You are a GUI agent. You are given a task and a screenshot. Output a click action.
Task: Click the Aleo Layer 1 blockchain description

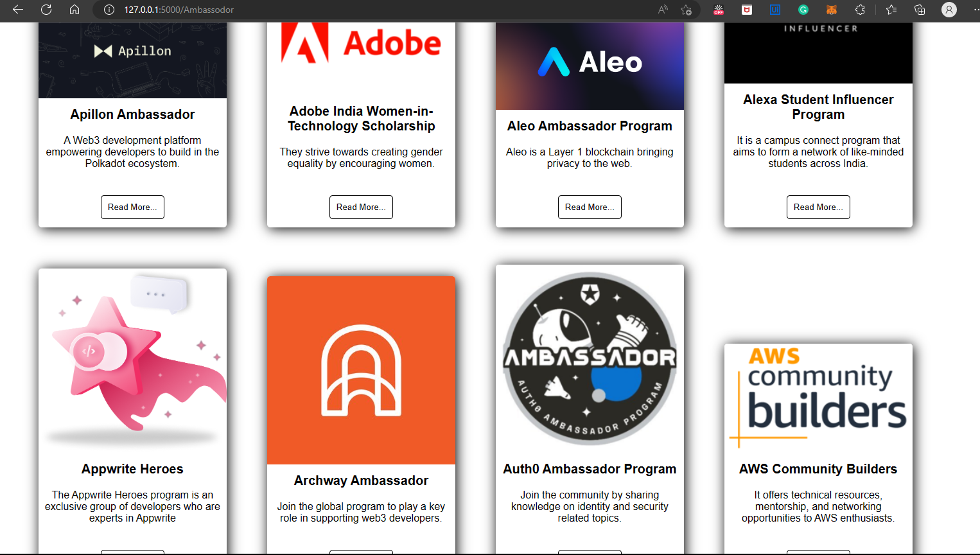[x=590, y=157]
